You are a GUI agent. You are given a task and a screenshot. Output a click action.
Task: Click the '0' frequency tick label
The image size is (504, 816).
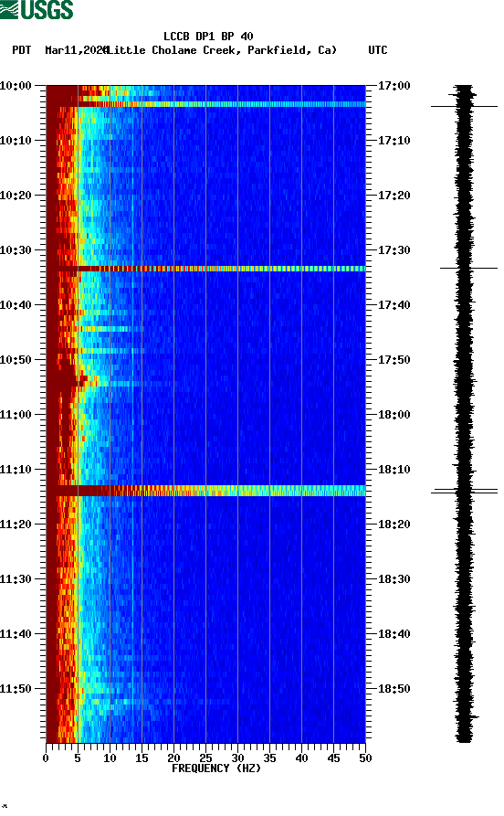pyautogui.click(x=46, y=758)
